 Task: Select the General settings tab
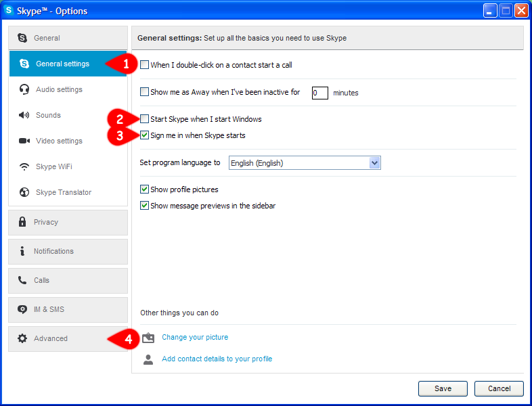(x=68, y=64)
